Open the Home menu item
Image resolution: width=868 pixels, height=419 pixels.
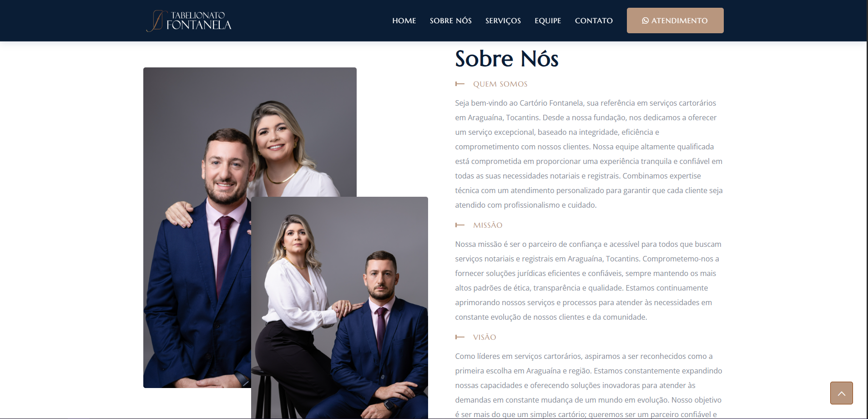click(x=404, y=20)
